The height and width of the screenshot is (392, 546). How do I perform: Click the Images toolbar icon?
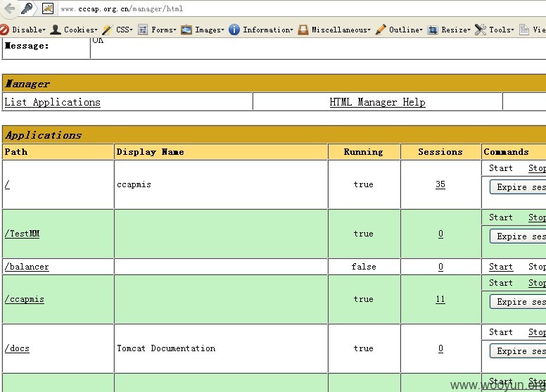pyautogui.click(x=186, y=30)
